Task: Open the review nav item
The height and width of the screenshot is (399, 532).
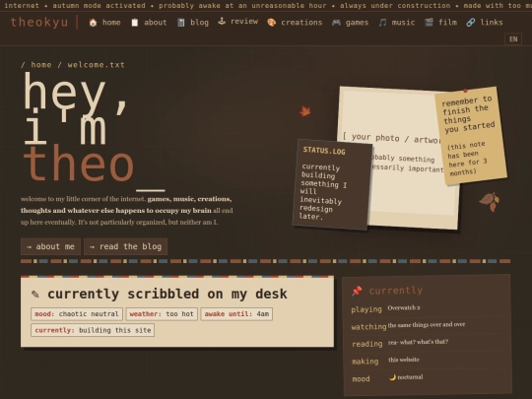Action: (x=237, y=22)
